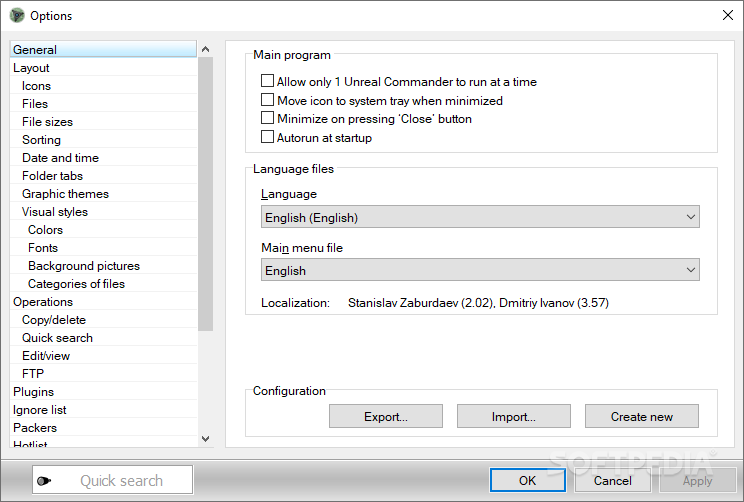Select the Visual styles category

[x=103, y=212]
